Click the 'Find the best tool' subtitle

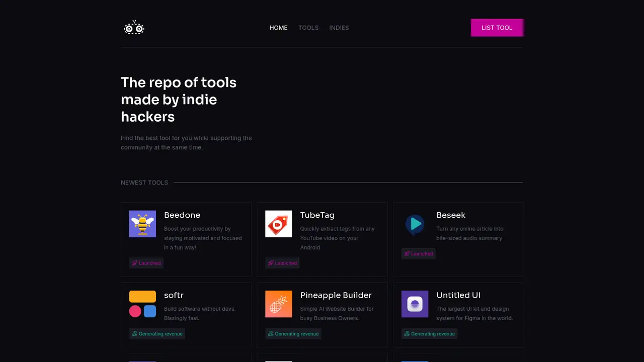[186, 143]
